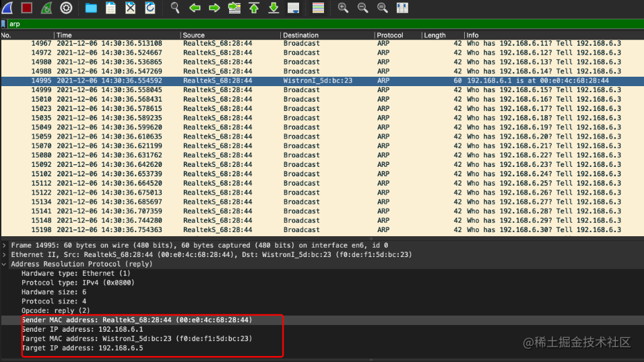This screenshot has height=362, width=644.
Task: Select the Opcode: reply (2) field
Action: [55, 311]
